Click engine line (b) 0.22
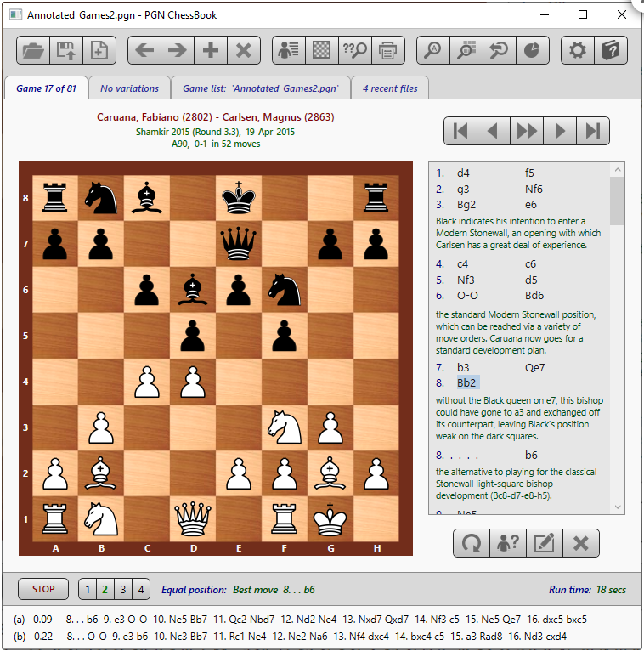The width and height of the screenshot is (644, 651). pyautogui.click(x=290, y=637)
